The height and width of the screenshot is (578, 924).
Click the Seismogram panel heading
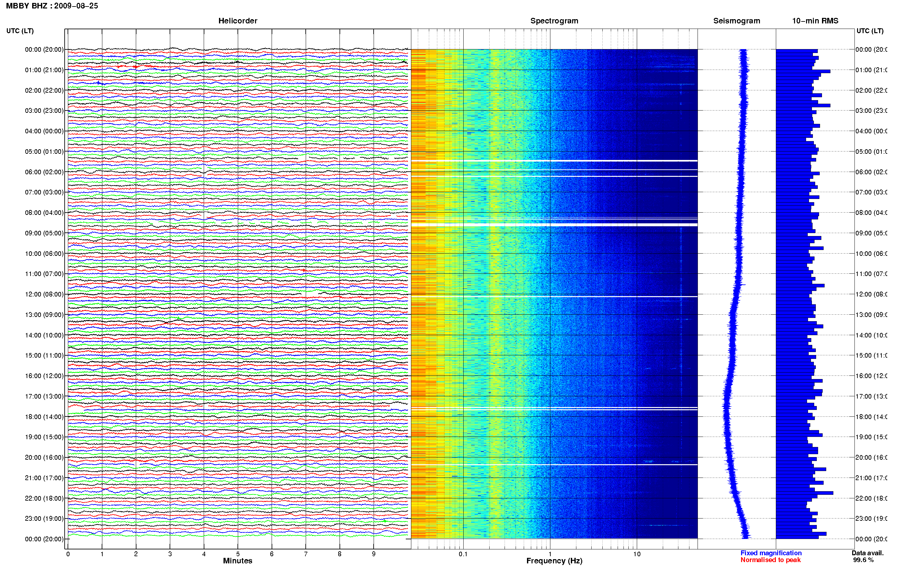tap(737, 21)
